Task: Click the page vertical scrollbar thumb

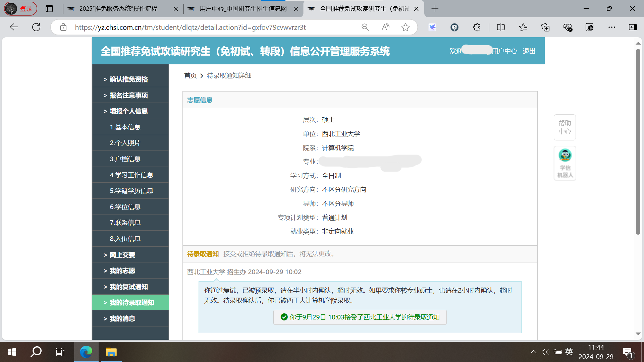Action: (x=638, y=142)
